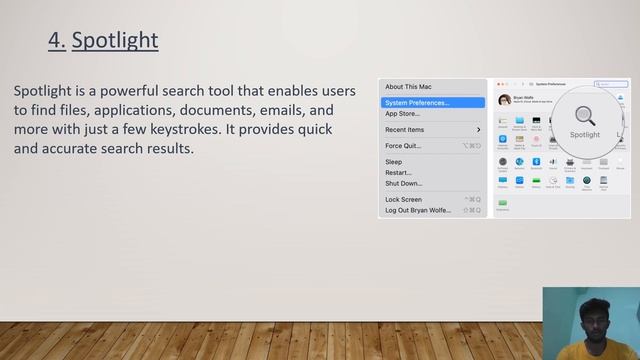Viewport: 640px width, 360px height.
Task: Open the Profiles icon in bottom row
Action: (503, 203)
